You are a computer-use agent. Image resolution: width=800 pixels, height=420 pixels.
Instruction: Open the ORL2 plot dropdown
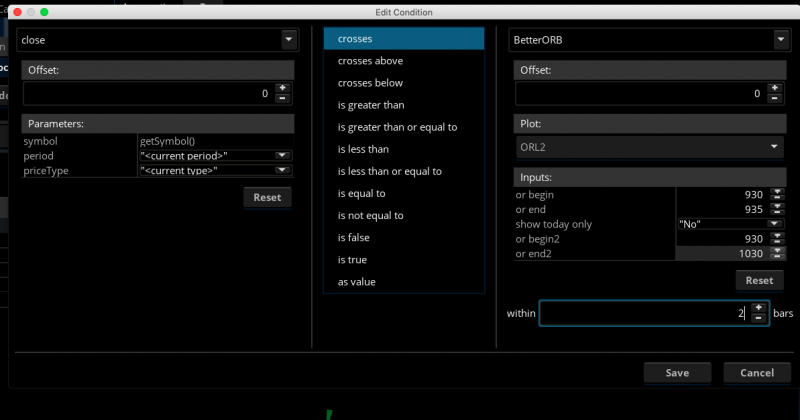pyautogui.click(x=774, y=147)
